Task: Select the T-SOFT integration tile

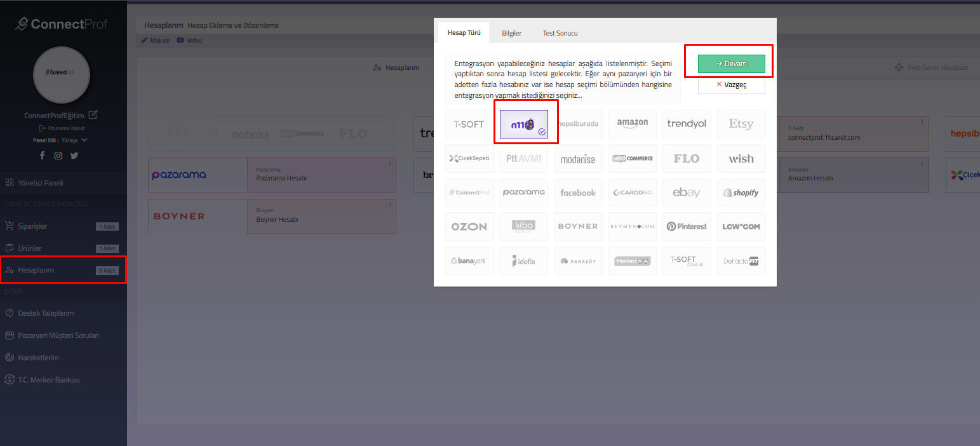Action: coord(469,124)
